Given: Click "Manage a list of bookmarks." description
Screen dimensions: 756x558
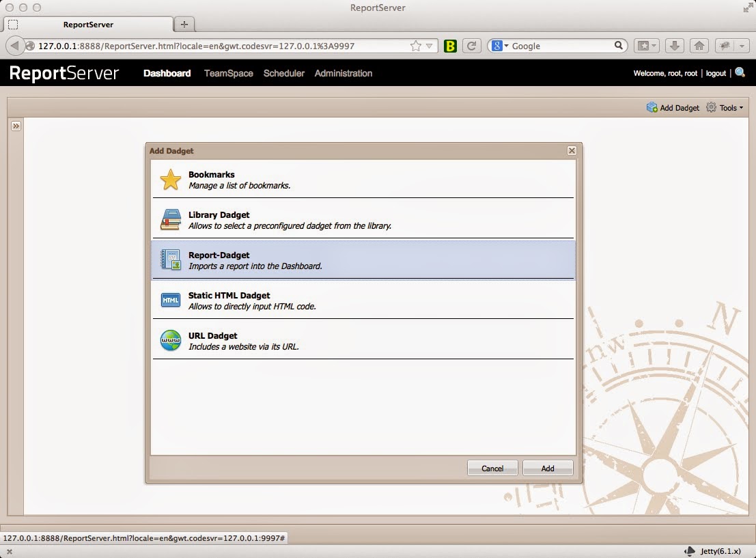Looking at the screenshot, I should point(239,186).
